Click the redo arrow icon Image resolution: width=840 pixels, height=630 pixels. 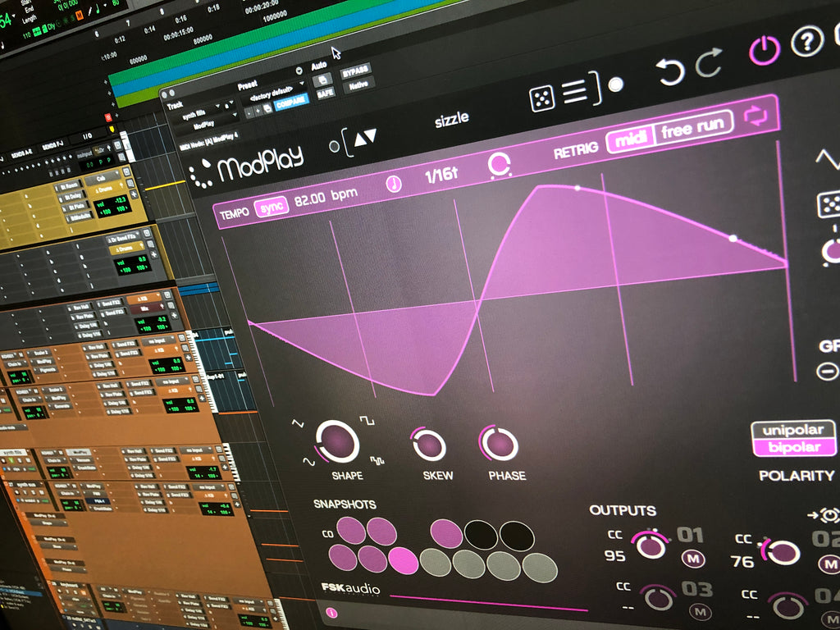pos(709,63)
